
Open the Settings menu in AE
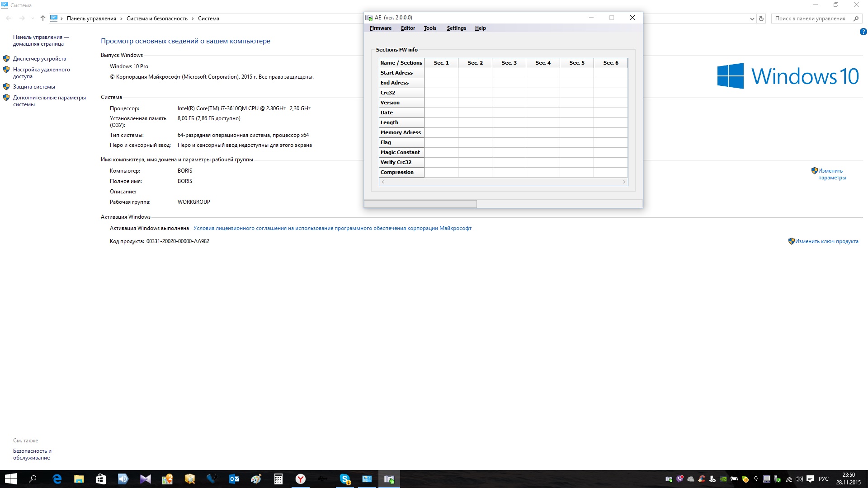click(456, 28)
